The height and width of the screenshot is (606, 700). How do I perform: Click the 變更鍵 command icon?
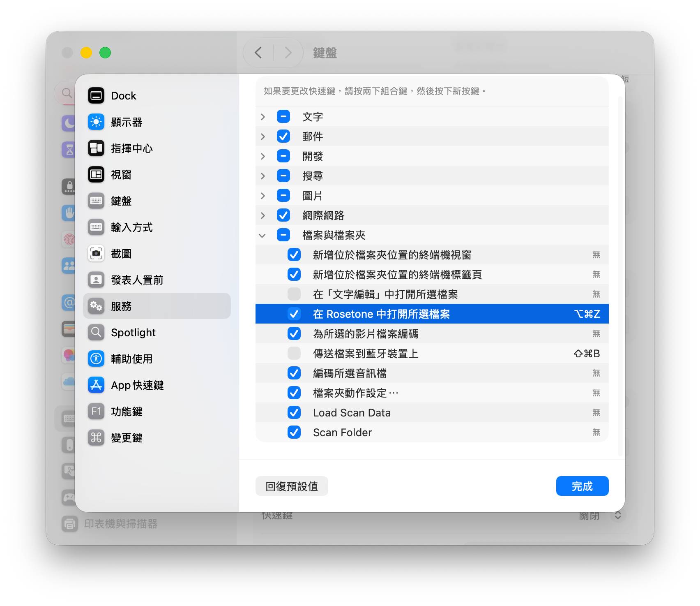click(96, 438)
